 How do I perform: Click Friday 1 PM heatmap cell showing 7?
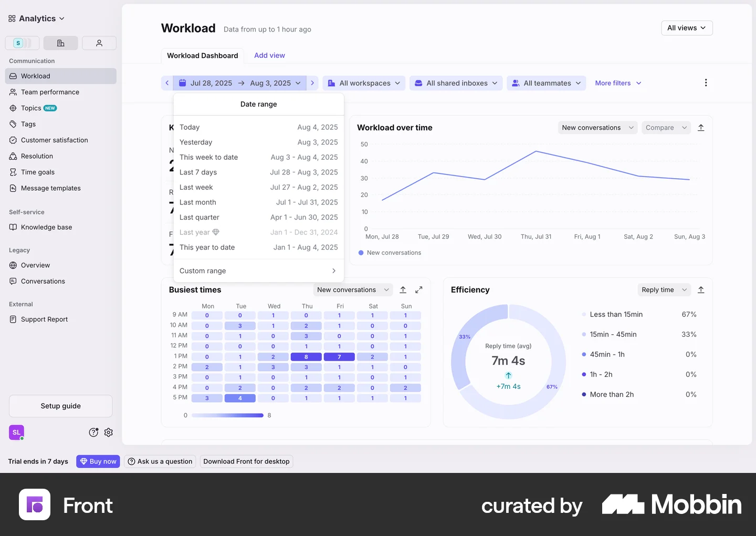pyautogui.click(x=339, y=357)
